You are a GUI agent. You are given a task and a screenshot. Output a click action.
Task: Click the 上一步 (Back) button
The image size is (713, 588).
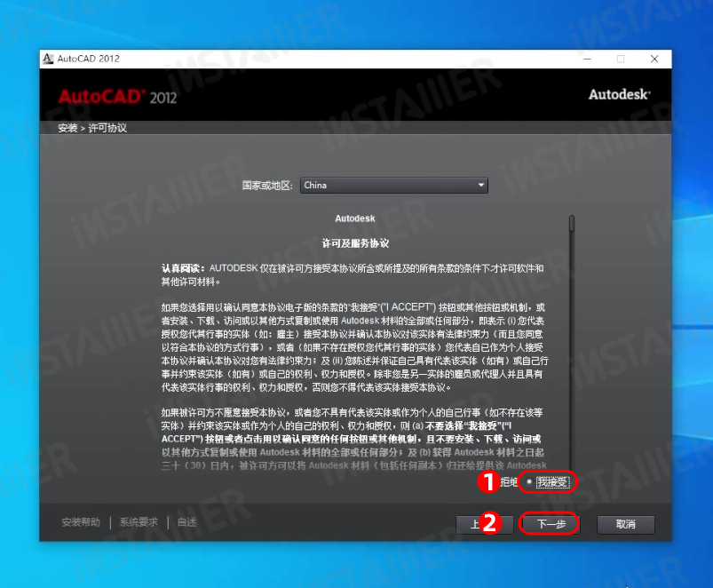(x=485, y=524)
